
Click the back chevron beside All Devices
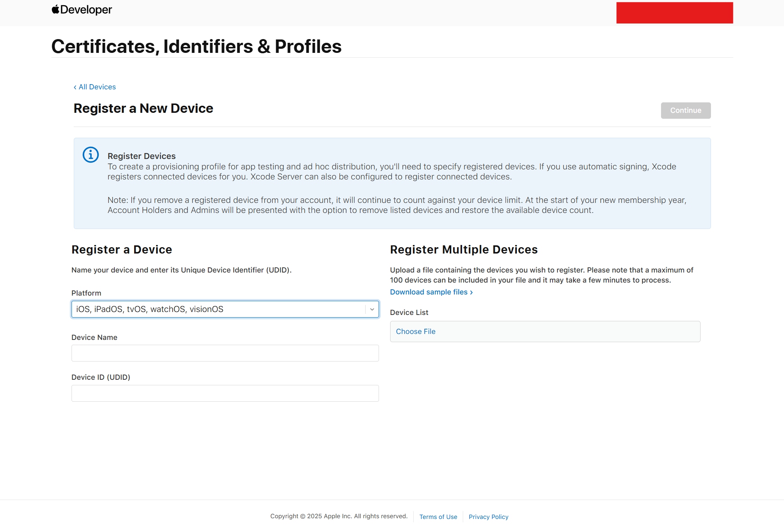pyautogui.click(x=75, y=87)
